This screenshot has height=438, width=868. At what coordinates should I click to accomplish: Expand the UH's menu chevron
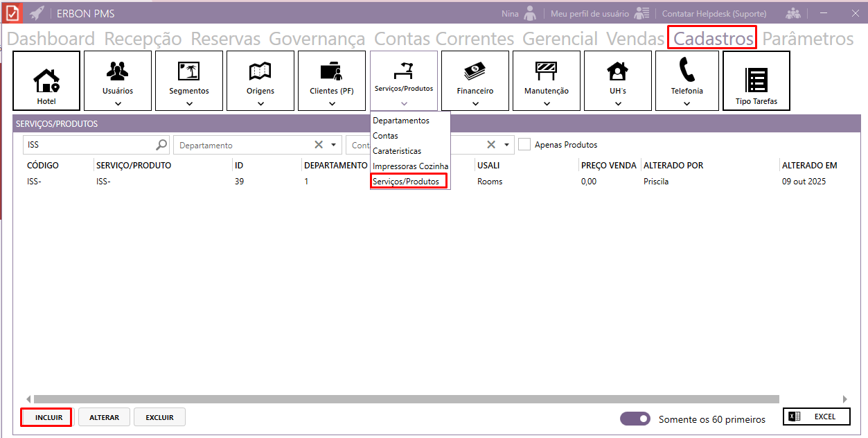[618, 104]
